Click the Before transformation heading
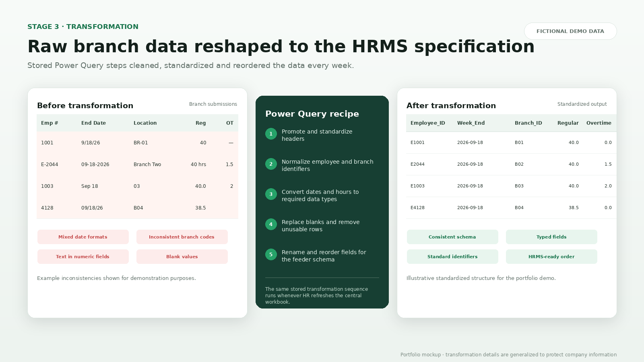 (x=85, y=105)
